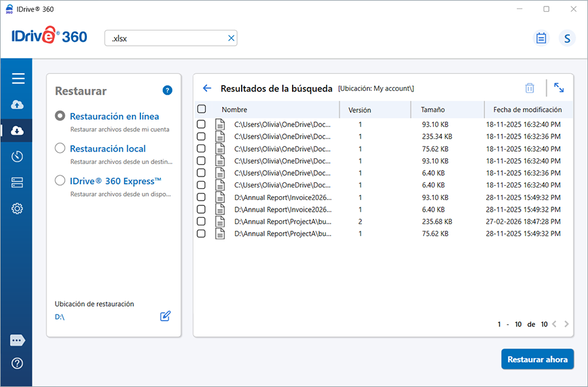Check the select-all checkbox in header
588x387 pixels.
click(x=201, y=109)
